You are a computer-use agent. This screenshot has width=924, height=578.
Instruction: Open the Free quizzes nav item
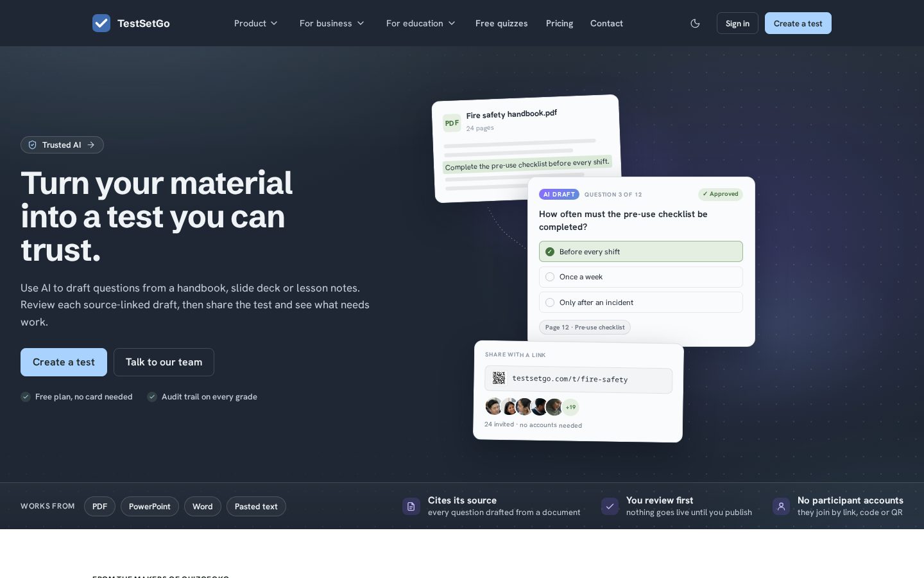(502, 23)
